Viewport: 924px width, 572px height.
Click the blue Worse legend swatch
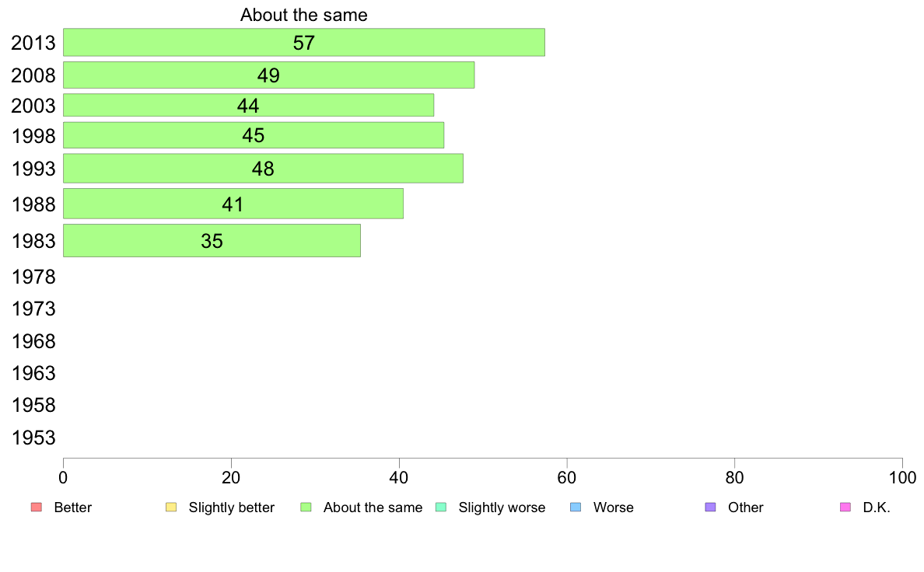coord(576,507)
